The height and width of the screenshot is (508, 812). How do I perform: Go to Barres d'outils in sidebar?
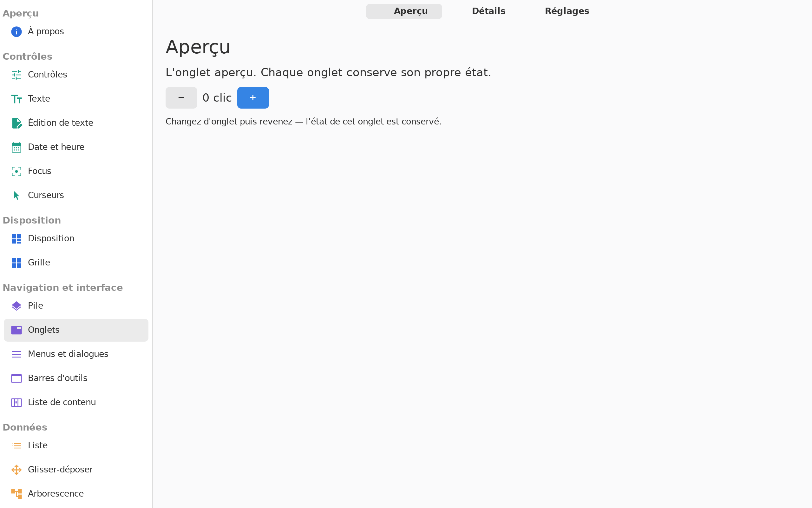[76, 378]
